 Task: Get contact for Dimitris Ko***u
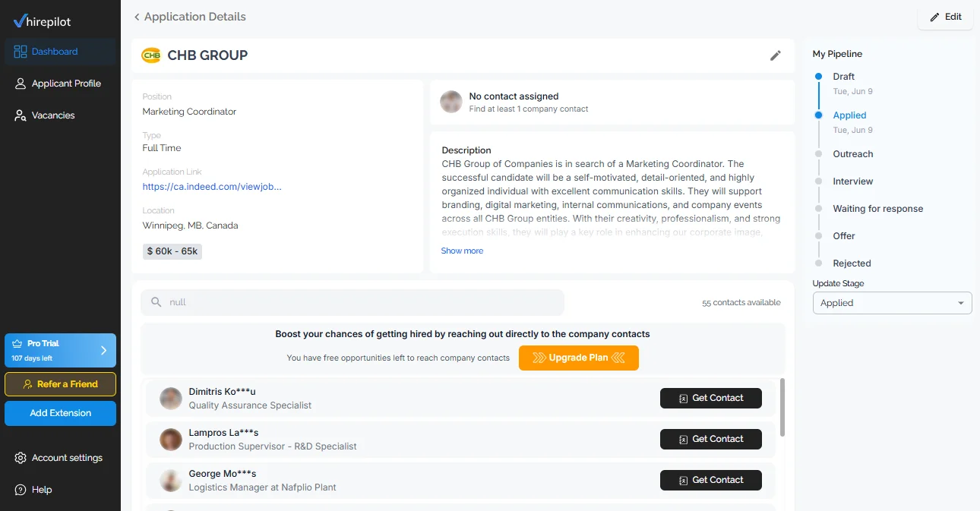[711, 398]
